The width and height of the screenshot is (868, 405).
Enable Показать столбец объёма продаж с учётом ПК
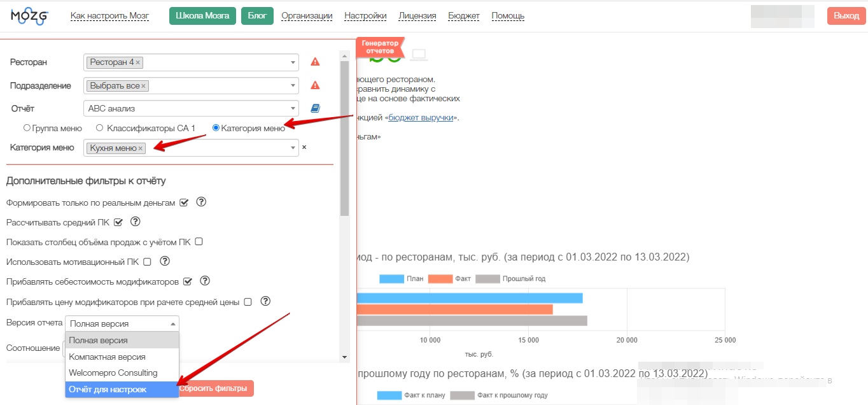coord(199,242)
